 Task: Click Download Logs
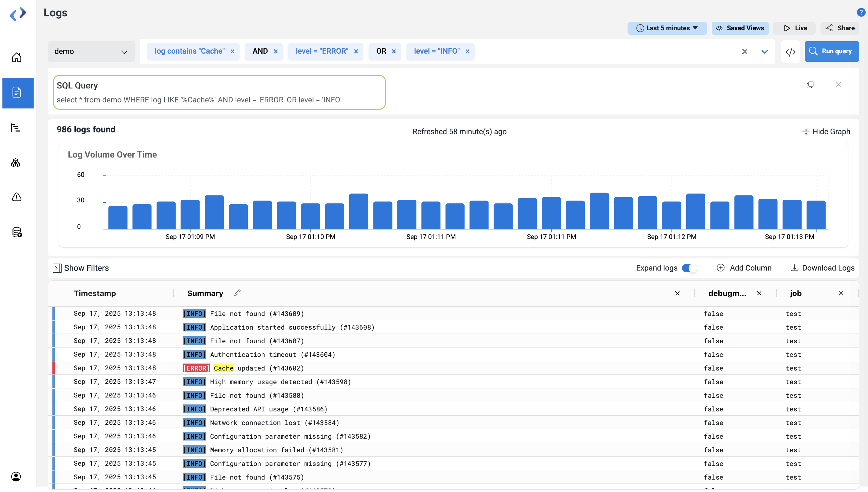click(x=822, y=268)
